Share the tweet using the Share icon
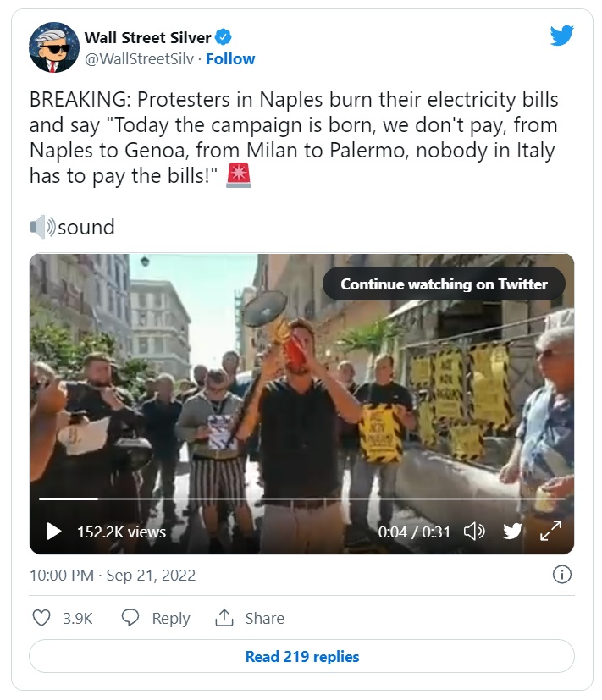602x700 pixels. pyautogui.click(x=224, y=618)
